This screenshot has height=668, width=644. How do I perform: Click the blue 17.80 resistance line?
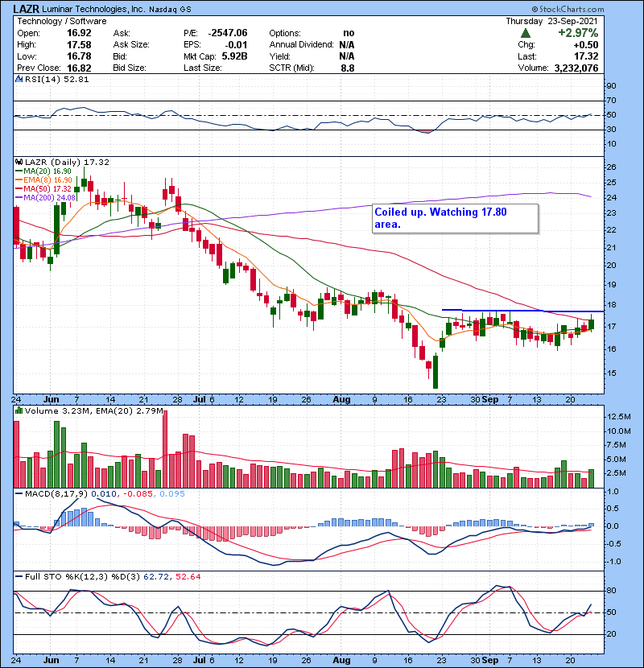[522, 311]
